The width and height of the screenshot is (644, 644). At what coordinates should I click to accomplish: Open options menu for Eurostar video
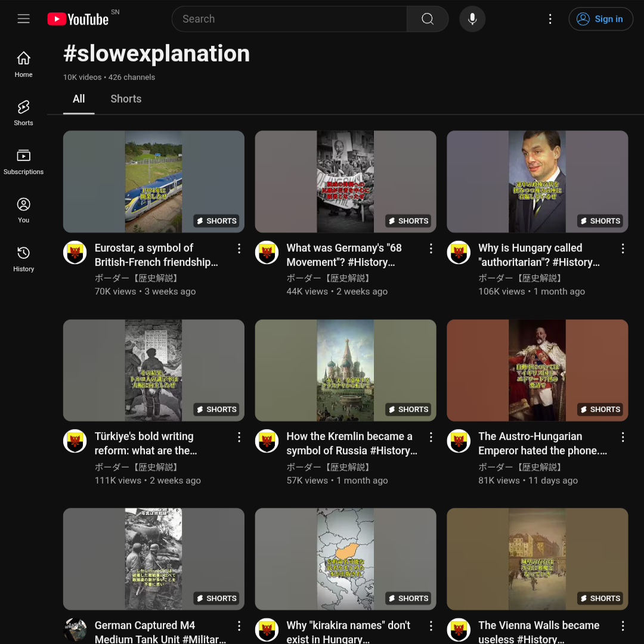pyautogui.click(x=239, y=249)
